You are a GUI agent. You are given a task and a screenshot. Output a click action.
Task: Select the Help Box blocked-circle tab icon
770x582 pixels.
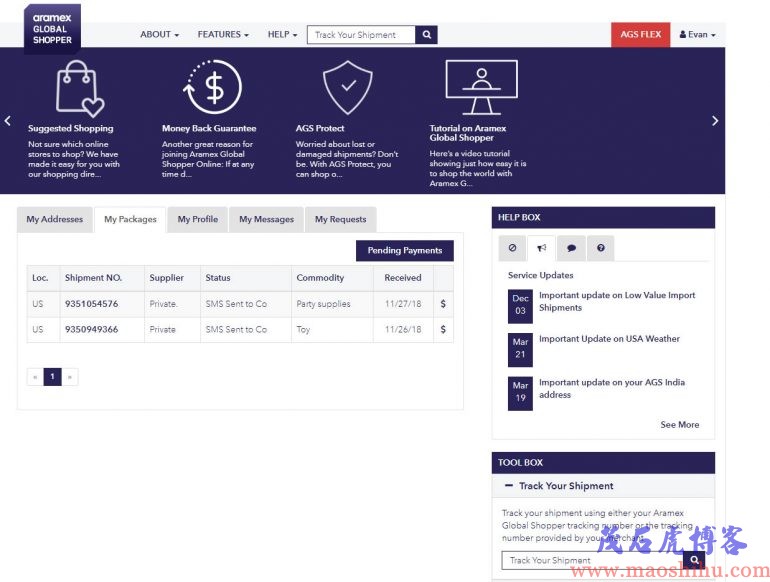pyautogui.click(x=512, y=248)
